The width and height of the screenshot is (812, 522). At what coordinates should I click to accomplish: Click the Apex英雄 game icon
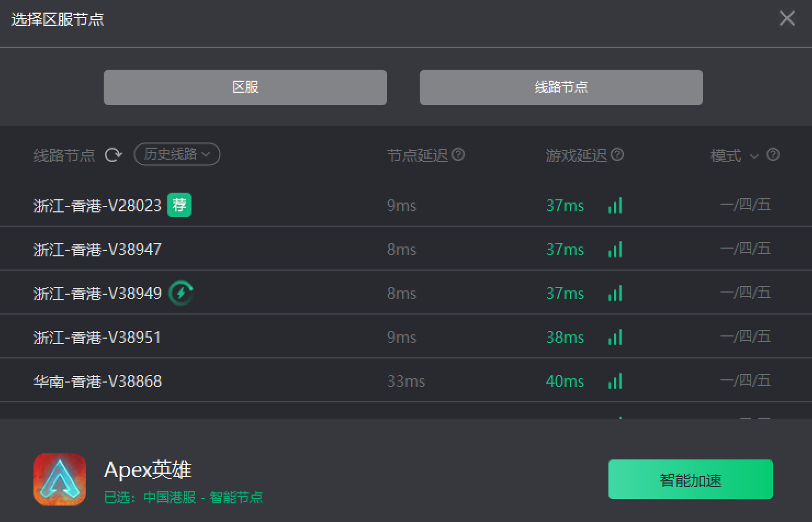(60, 479)
